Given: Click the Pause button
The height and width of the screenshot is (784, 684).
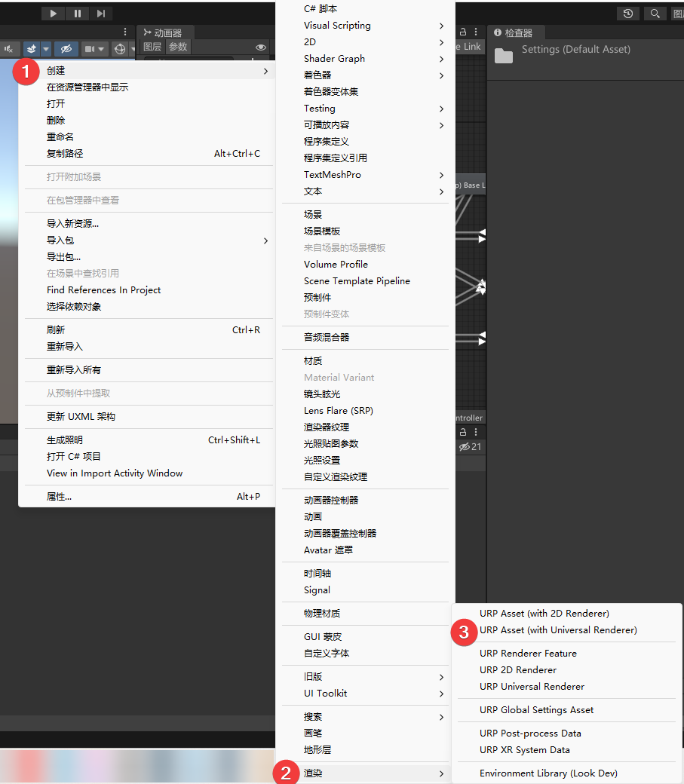Looking at the screenshot, I should 77,13.
